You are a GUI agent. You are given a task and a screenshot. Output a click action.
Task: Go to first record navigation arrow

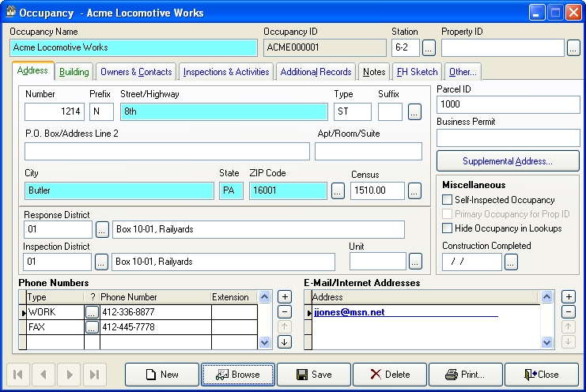pyautogui.click(x=18, y=374)
